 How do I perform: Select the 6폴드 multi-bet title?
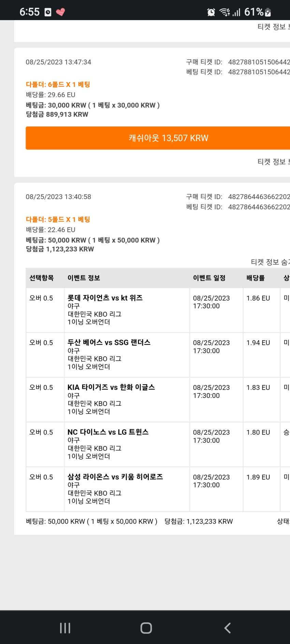(x=58, y=85)
